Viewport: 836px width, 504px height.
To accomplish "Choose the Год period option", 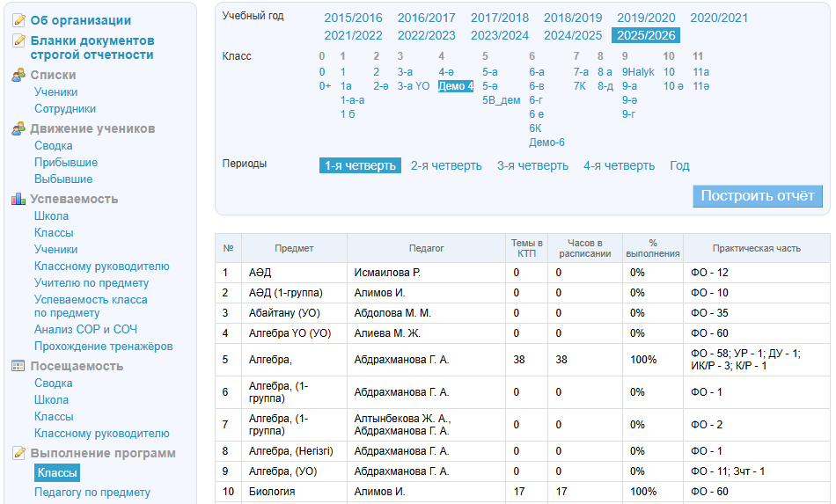I will (x=679, y=165).
